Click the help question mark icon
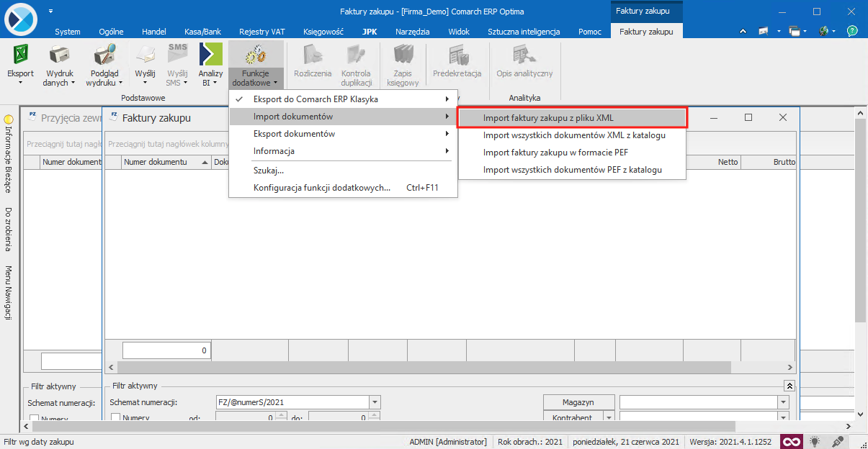This screenshot has width=868, height=449. (852, 31)
